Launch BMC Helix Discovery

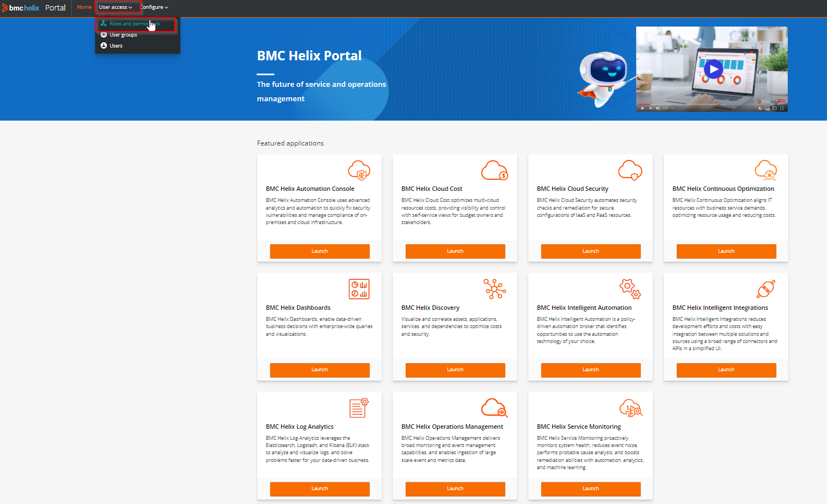tap(455, 370)
